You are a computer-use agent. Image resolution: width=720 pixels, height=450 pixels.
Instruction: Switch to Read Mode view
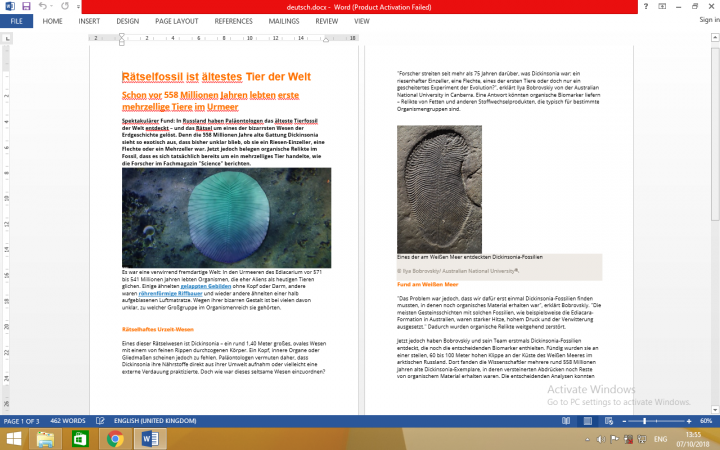coord(566,421)
